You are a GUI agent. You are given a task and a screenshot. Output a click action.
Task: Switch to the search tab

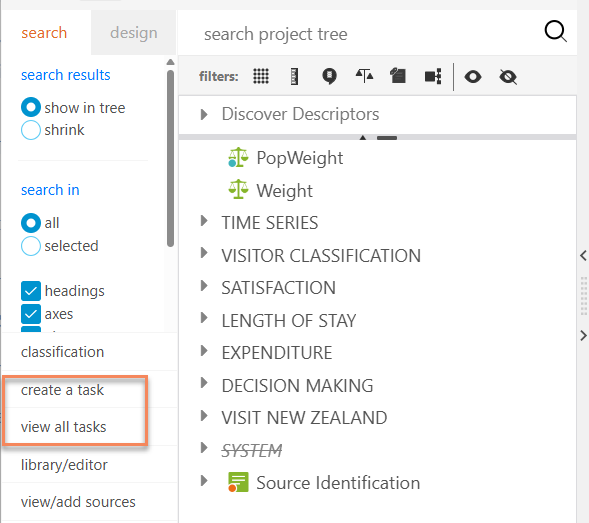(x=44, y=33)
